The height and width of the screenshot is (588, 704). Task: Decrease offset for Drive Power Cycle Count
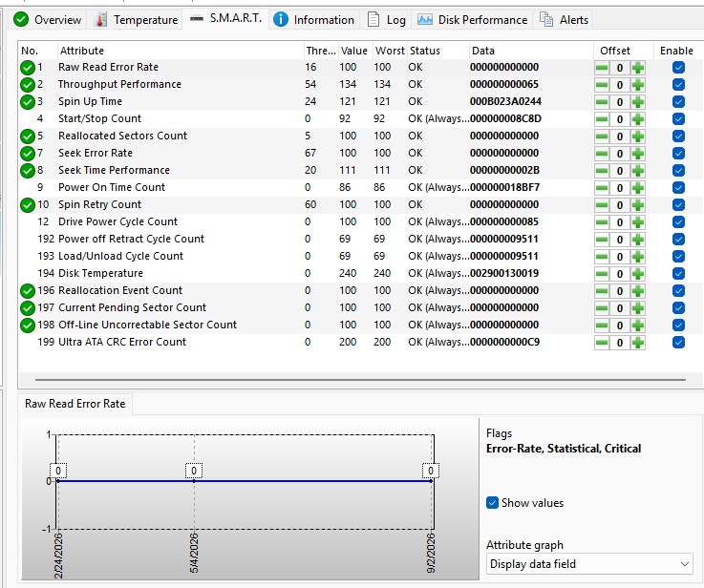click(x=602, y=222)
